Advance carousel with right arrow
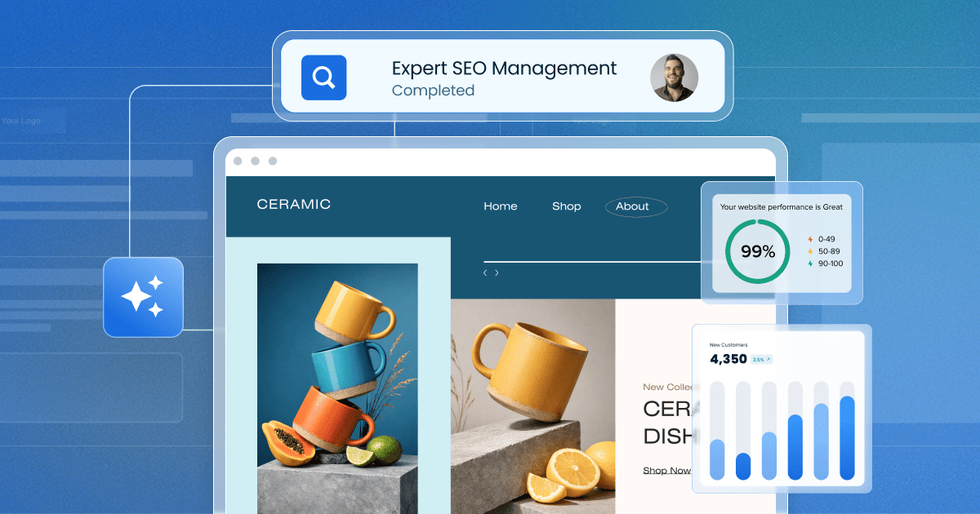The image size is (980, 514). [x=497, y=273]
